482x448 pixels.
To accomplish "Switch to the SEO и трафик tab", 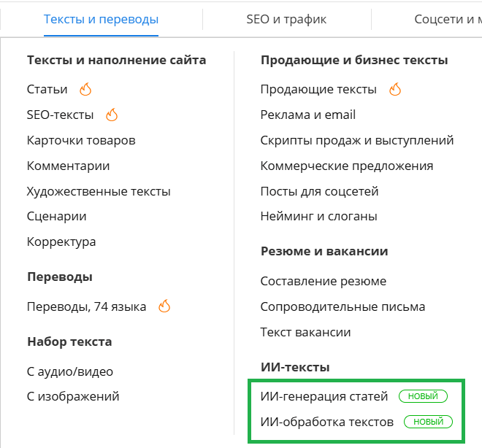I will [x=286, y=20].
